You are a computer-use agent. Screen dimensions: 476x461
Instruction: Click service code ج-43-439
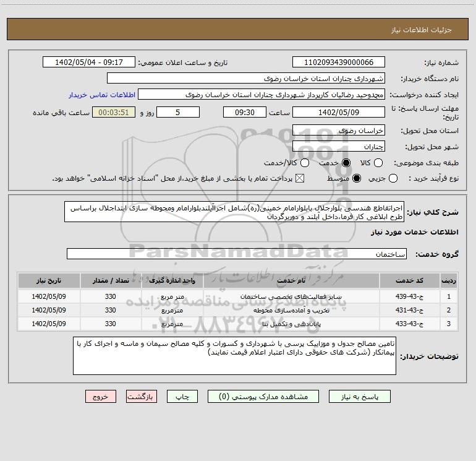pos(409,296)
